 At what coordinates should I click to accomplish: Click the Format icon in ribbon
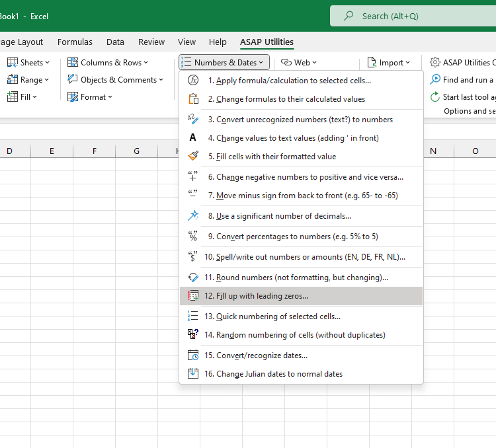pyautogui.click(x=73, y=96)
